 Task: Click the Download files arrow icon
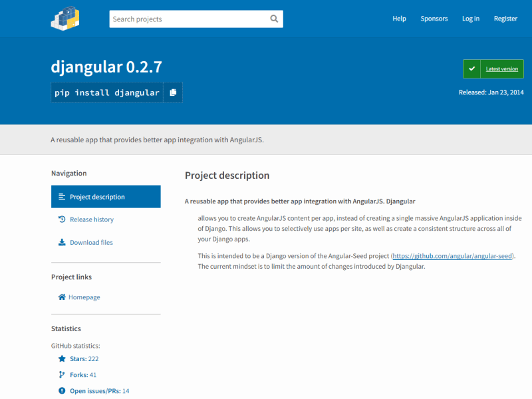[62, 242]
